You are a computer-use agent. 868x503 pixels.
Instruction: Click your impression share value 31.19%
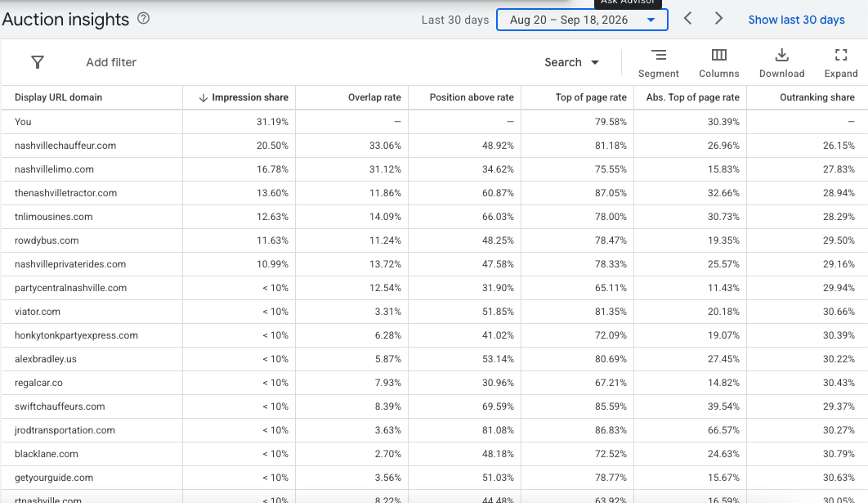point(272,121)
